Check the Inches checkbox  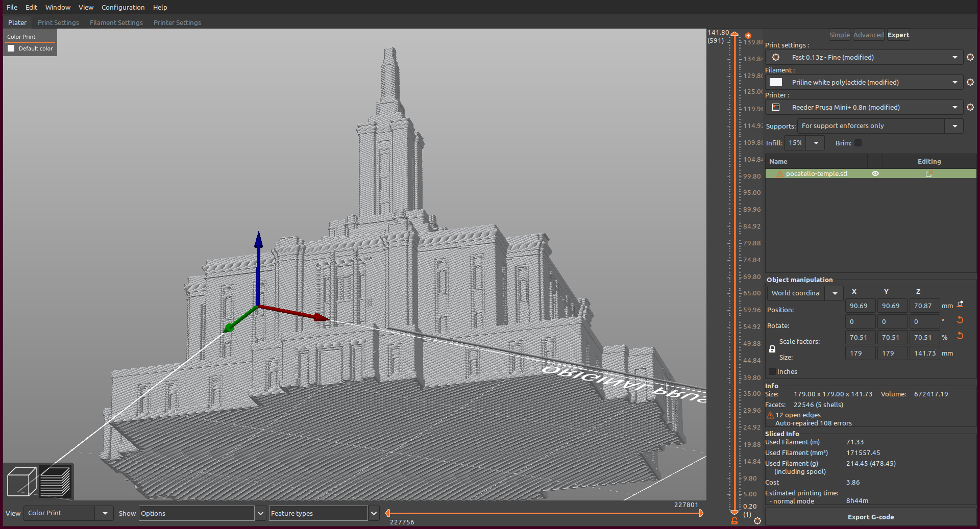click(772, 372)
